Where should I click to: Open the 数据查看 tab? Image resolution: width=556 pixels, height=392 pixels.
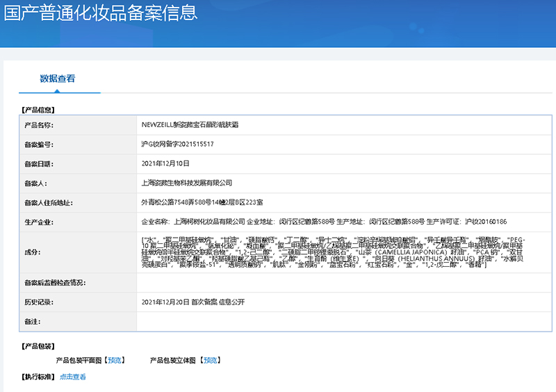(57, 79)
